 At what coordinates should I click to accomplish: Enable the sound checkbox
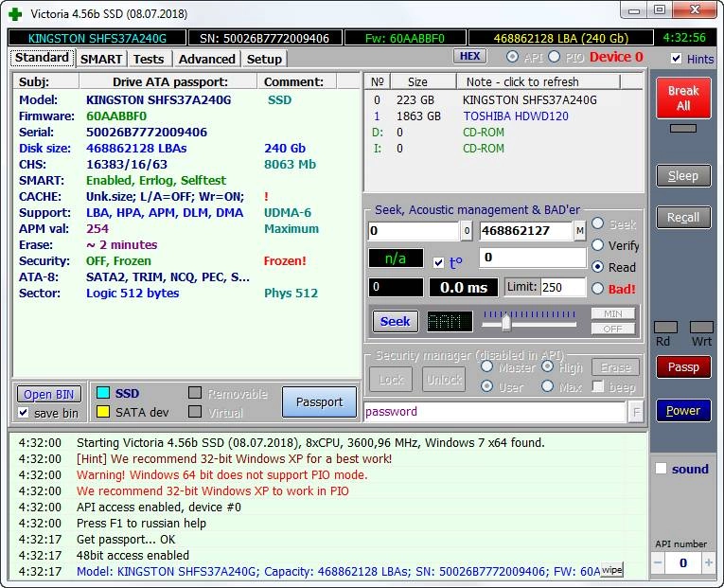[661, 469]
